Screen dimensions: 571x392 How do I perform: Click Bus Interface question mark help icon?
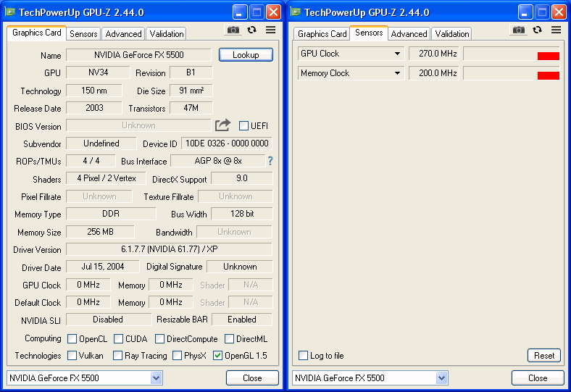(270, 161)
